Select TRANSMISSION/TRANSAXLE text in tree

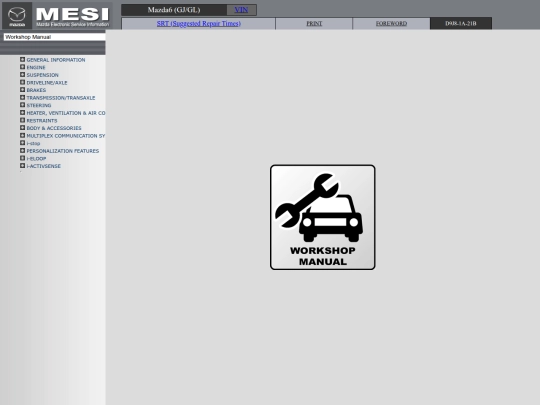pyautogui.click(x=61, y=98)
